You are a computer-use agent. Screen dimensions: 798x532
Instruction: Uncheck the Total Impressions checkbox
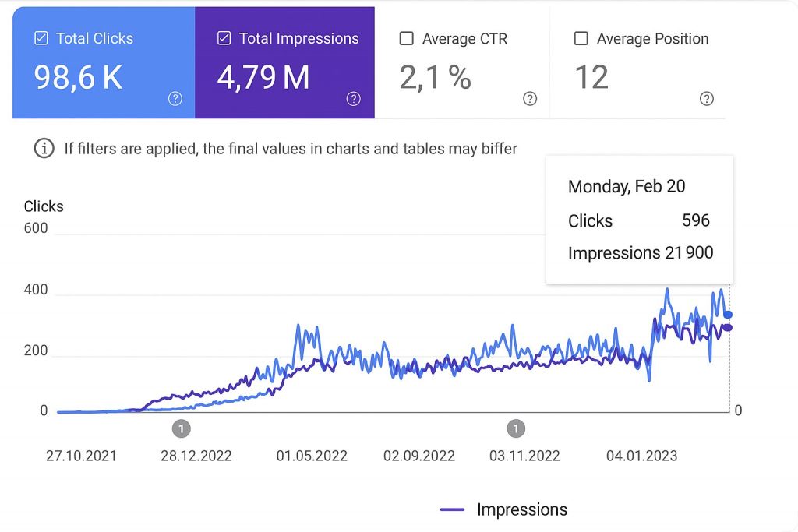coord(224,38)
